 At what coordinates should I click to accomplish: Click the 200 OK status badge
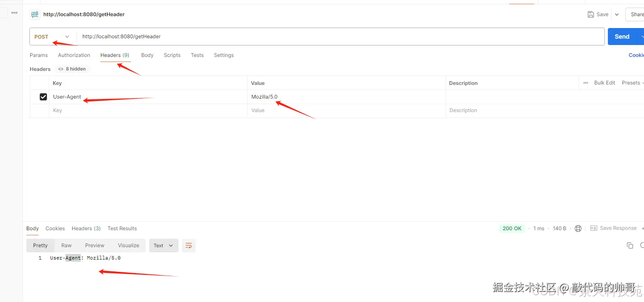(x=512, y=229)
